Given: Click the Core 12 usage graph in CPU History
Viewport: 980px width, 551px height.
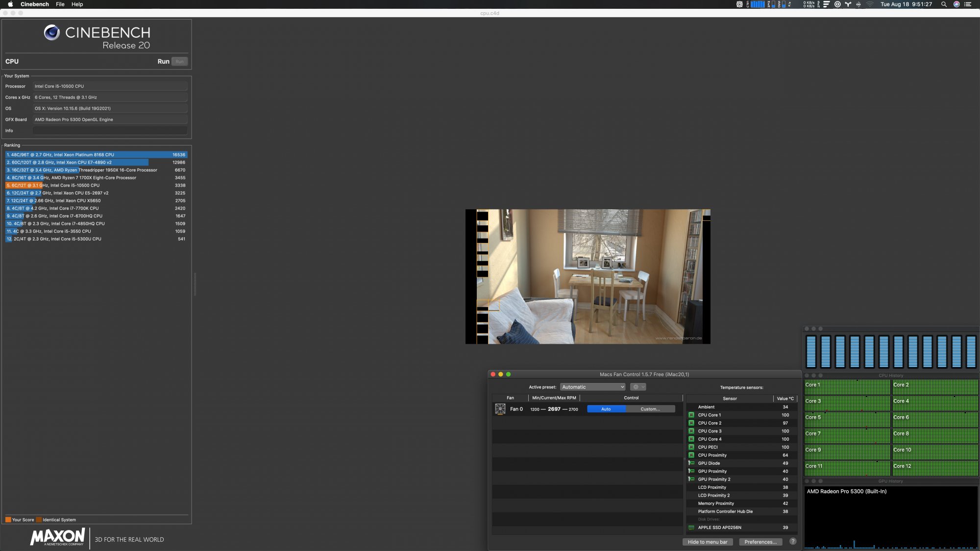Looking at the screenshot, I should click(935, 468).
